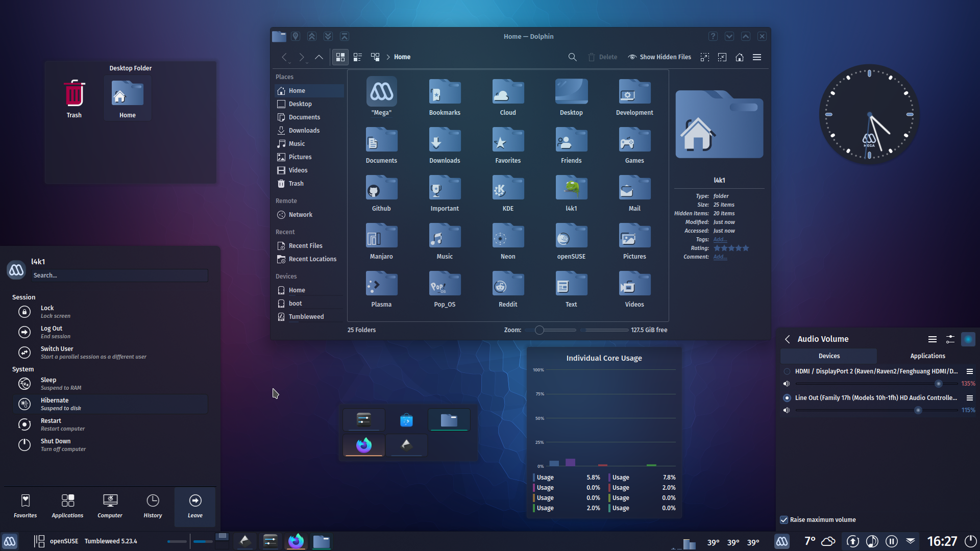Select the Line Out audio device radio button
This screenshot has width=980, height=551.
(x=787, y=398)
